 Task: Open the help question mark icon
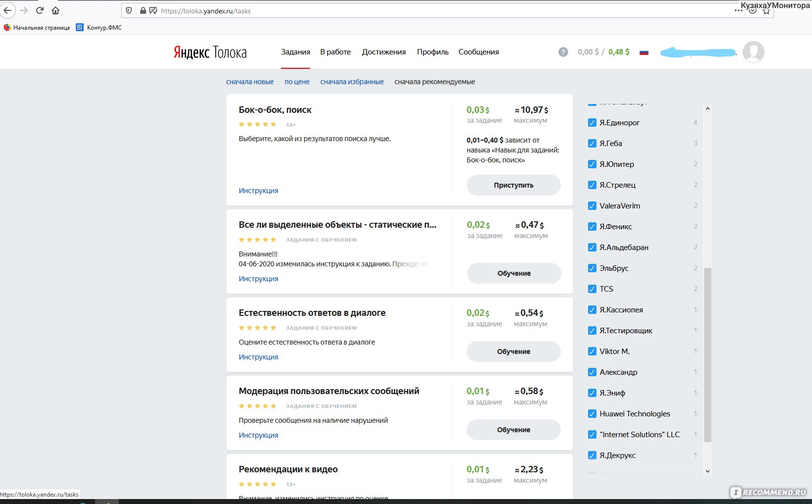[563, 52]
